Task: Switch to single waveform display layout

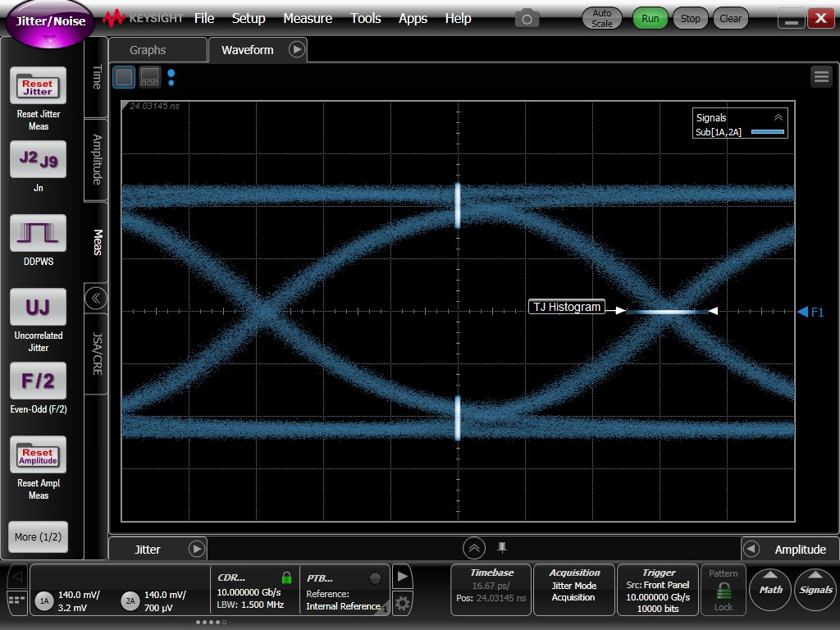Action: click(x=123, y=76)
